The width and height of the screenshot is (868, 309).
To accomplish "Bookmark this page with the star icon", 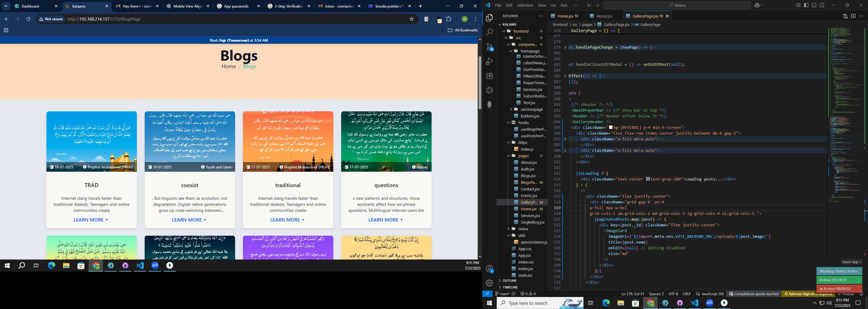I will tap(411, 19).
